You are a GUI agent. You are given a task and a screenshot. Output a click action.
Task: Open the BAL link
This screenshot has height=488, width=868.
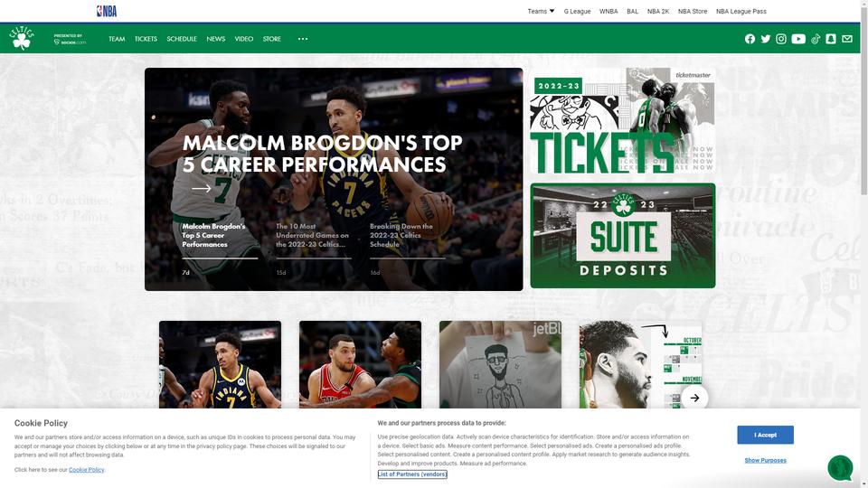coord(632,11)
